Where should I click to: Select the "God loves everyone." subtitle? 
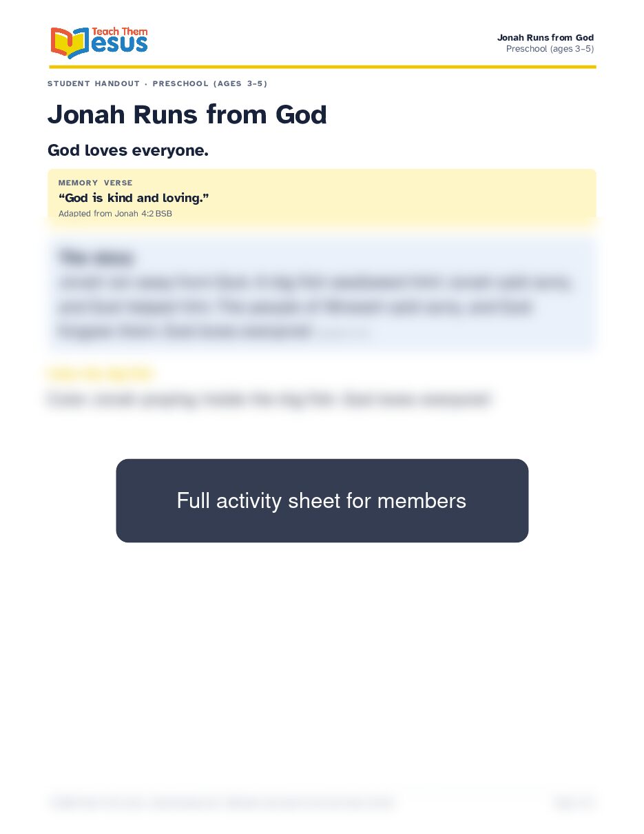128,150
